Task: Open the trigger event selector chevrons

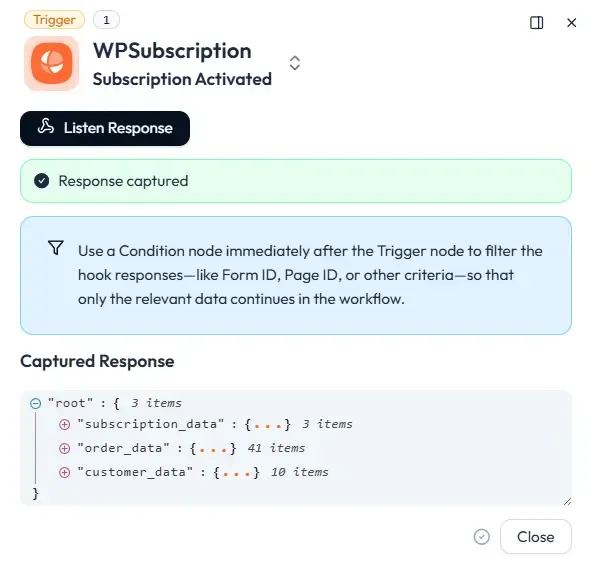Action: (x=295, y=63)
